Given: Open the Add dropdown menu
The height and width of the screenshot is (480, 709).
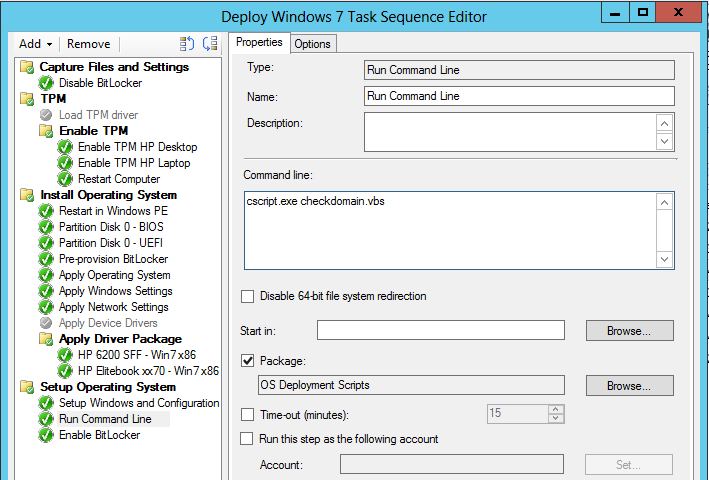Looking at the screenshot, I should click(35, 44).
